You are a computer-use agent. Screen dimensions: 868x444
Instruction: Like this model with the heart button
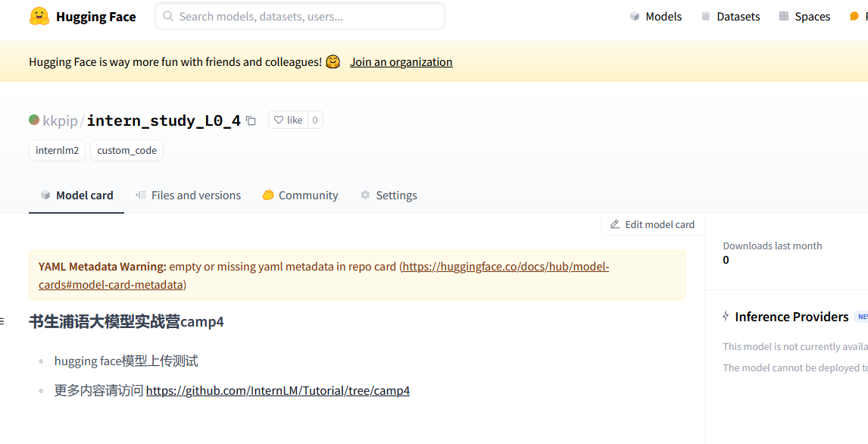(288, 120)
